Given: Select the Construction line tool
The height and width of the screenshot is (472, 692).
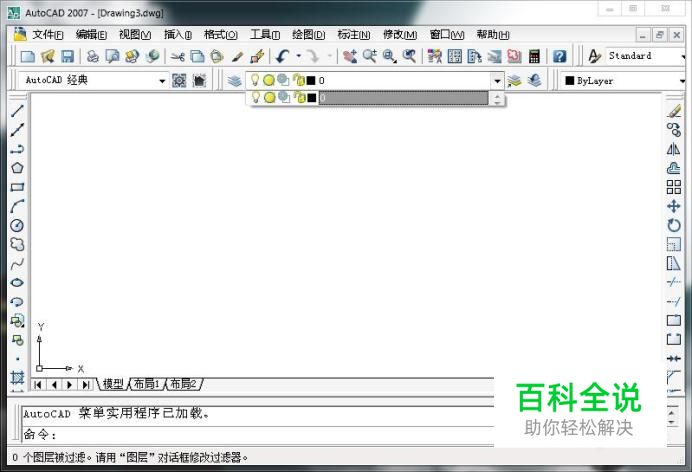Looking at the screenshot, I should [x=17, y=130].
